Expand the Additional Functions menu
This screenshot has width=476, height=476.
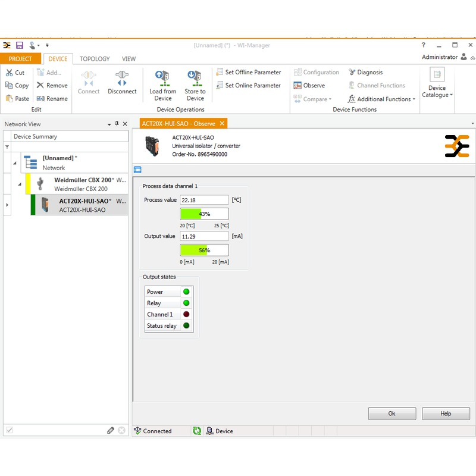click(381, 99)
